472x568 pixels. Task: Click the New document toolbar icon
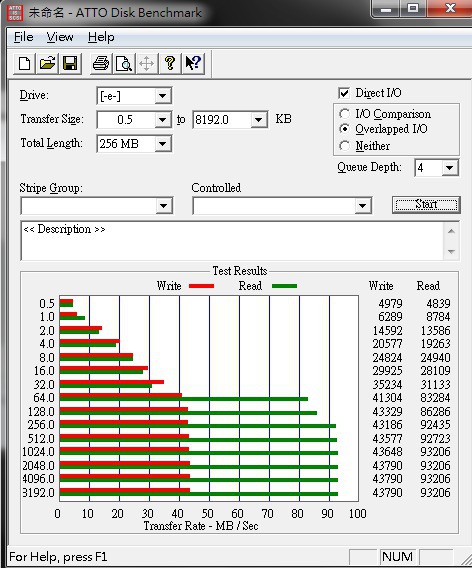pyautogui.click(x=25, y=64)
